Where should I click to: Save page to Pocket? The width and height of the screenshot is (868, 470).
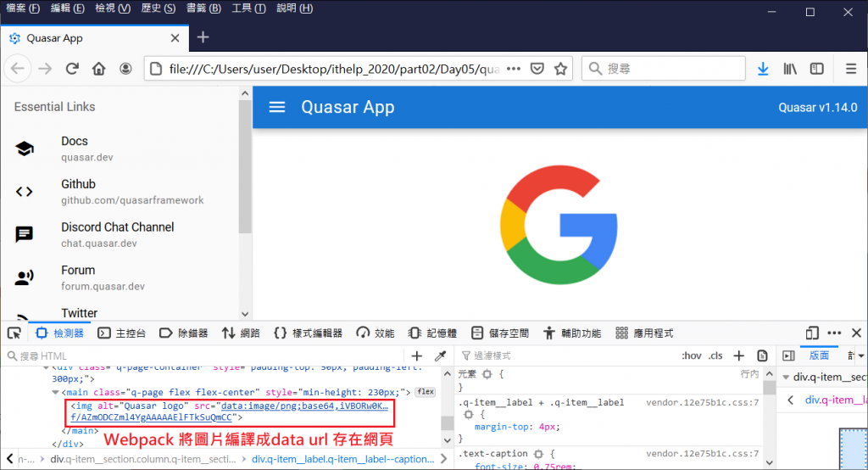[537, 69]
